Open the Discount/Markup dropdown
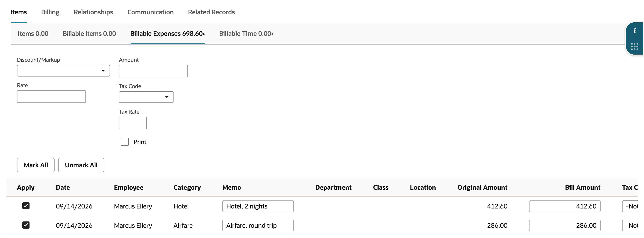 click(x=64, y=71)
